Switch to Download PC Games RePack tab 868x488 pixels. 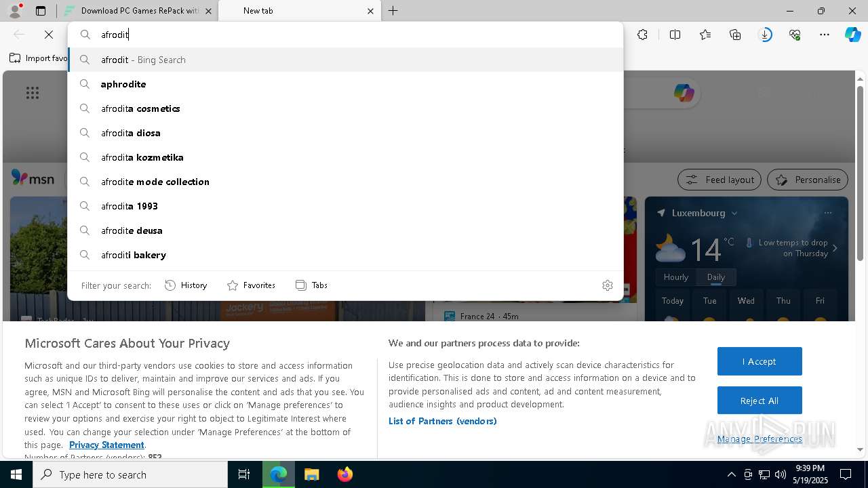click(136, 11)
